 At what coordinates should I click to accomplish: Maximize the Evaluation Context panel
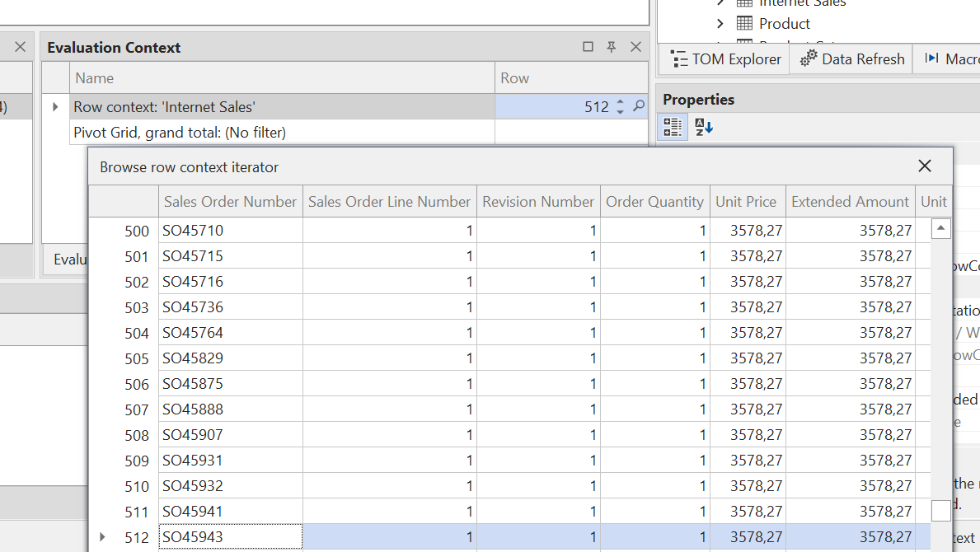coord(588,47)
